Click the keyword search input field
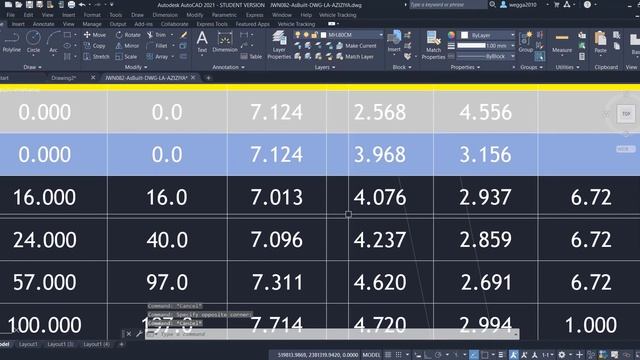This screenshot has height=360, width=640. [x=448, y=4]
